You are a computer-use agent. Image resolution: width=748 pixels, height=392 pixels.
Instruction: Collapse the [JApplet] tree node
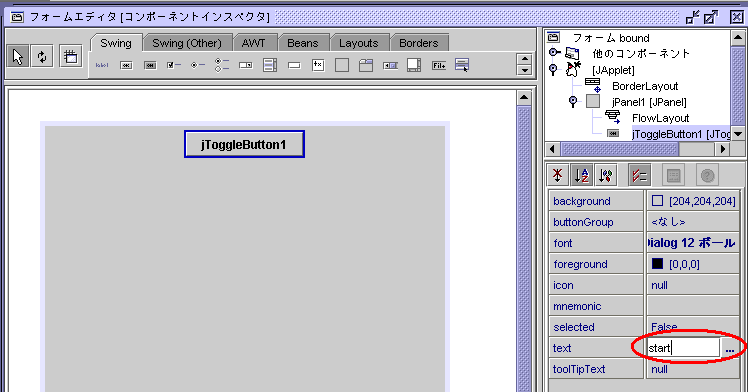click(x=553, y=69)
